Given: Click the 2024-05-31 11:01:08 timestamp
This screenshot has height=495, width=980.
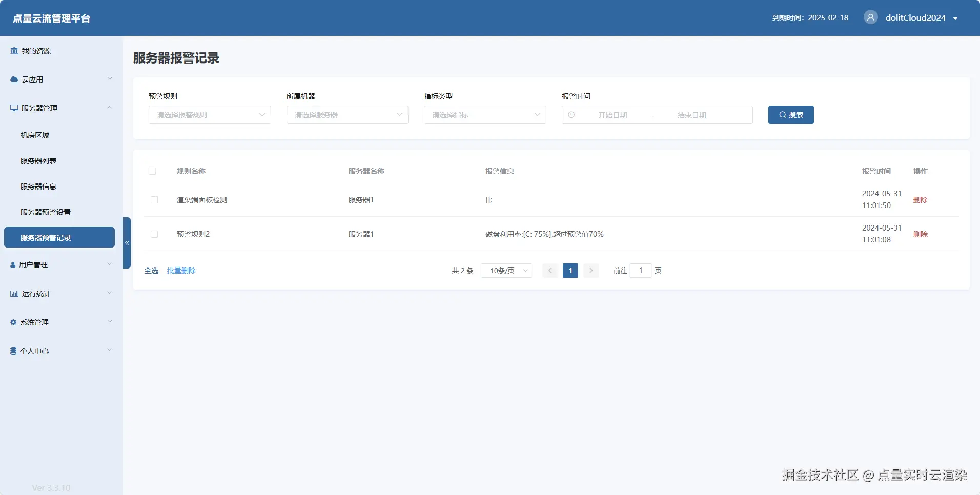Looking at the screenshot, I should [882, 234].
